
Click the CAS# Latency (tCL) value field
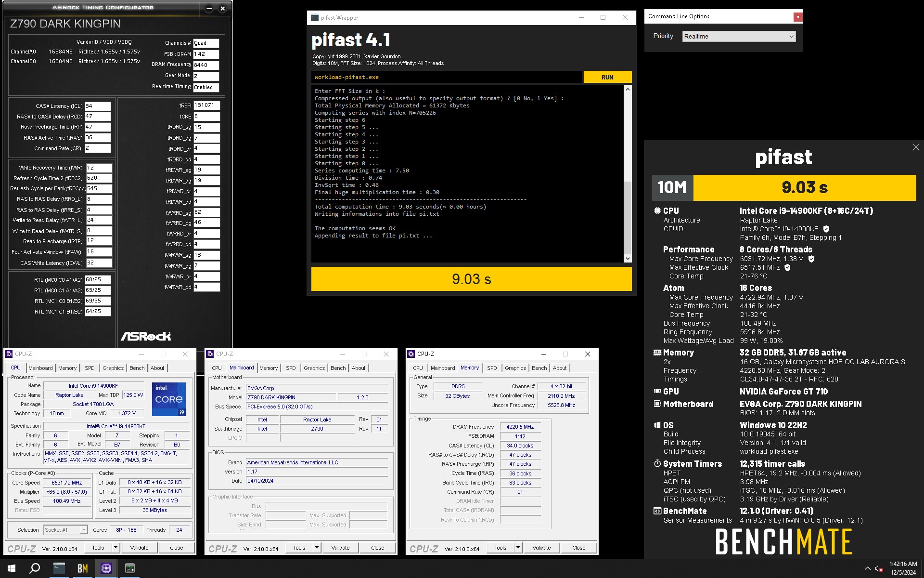pos(98,106)
